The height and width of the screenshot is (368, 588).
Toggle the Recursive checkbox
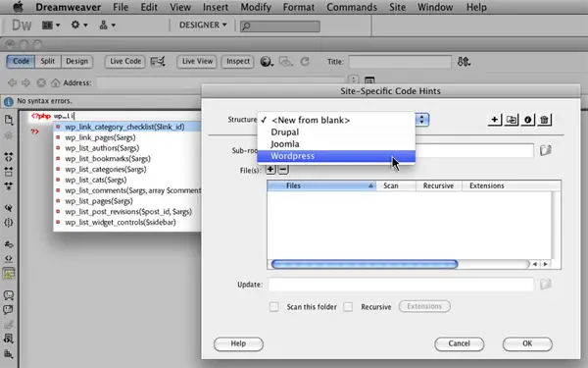coord(348,307)
